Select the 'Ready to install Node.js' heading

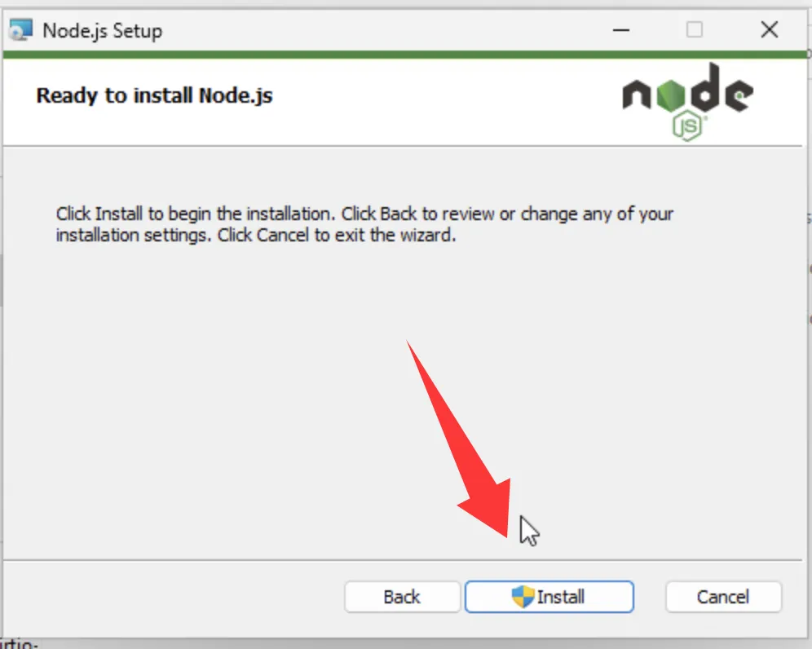click(x=154, y=96)
